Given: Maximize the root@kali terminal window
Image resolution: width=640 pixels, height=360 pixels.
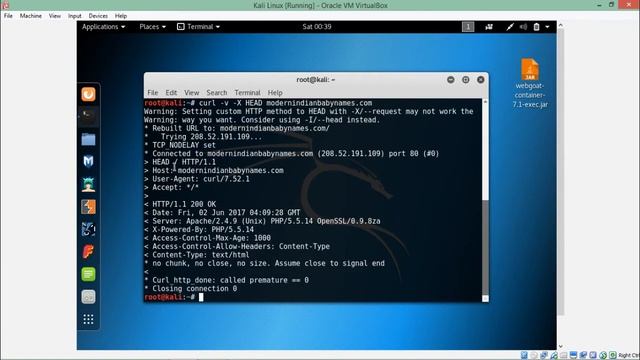Looking at the screenshot, I should coord(466,80).
